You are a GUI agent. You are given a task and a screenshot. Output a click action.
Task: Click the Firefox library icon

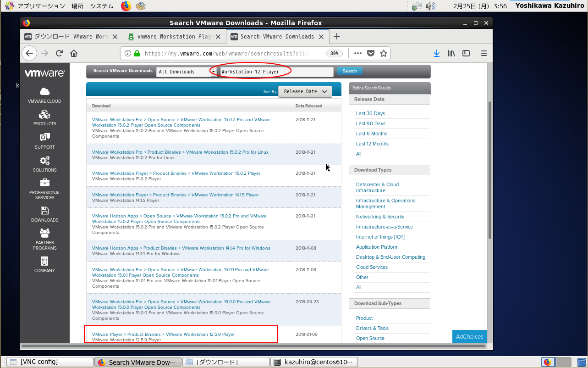[x=451, y=53]
